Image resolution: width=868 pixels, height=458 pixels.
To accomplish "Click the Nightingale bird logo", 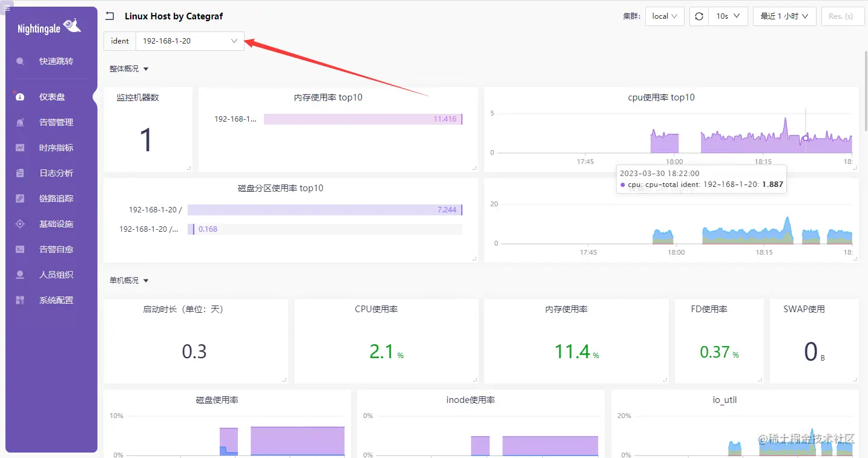I will point(73,26).
